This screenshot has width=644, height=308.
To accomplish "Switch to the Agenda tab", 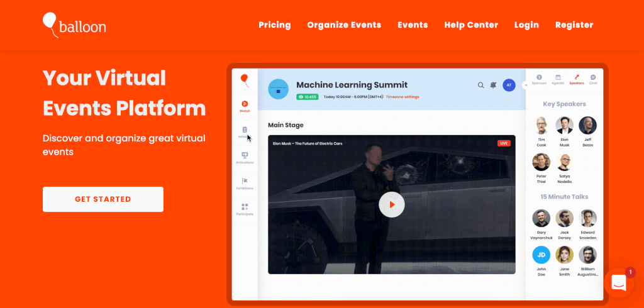I will (558, 80).
